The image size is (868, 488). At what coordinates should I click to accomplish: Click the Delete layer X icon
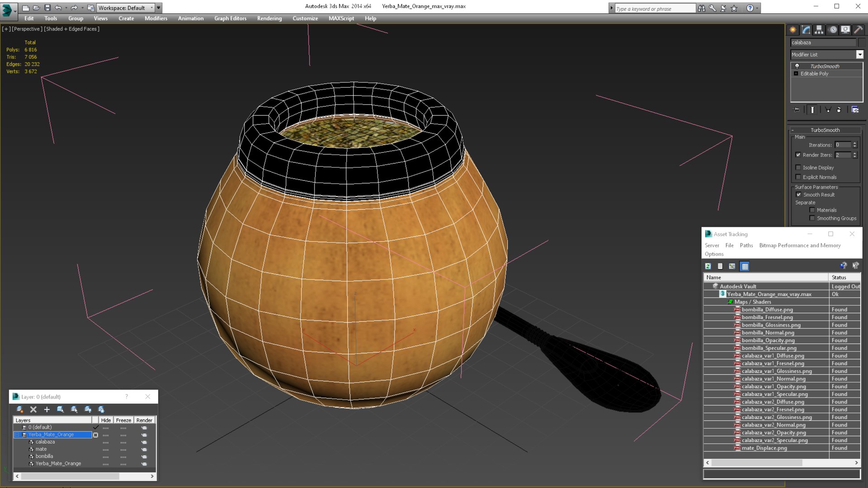coord(33,409)
